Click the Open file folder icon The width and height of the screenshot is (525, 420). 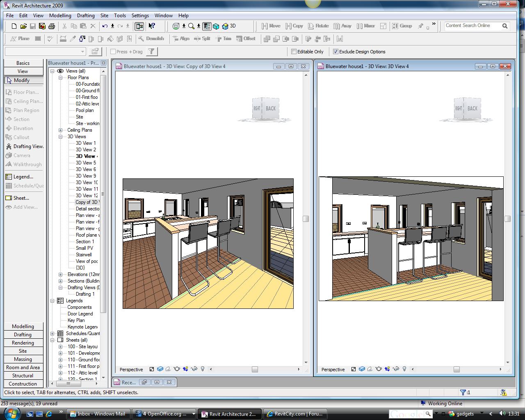click(x=23, y=26)
